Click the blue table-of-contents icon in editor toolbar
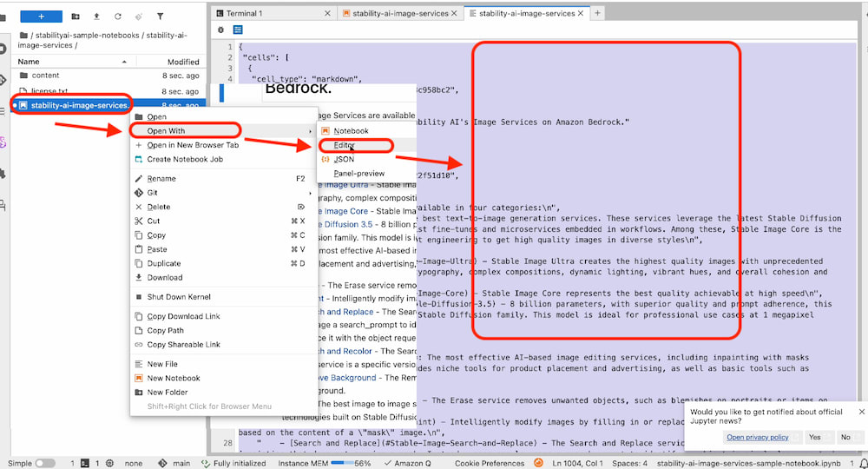 click(x=238, y=30)
